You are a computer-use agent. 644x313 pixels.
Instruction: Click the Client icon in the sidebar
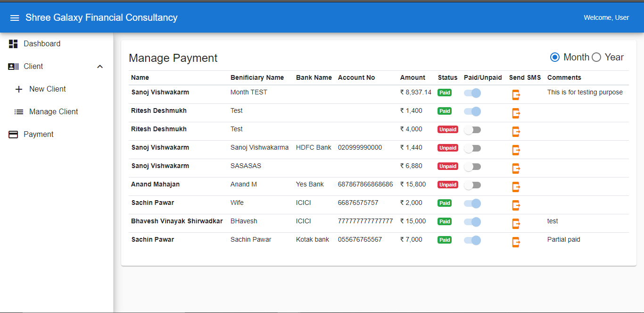tap(13, 66)
